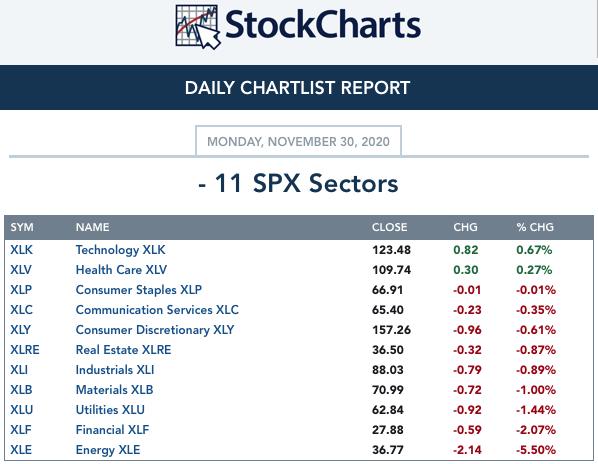Open Financial XLF name link
Viewport: 598px width, 464px height.
[x=113, y=430]
